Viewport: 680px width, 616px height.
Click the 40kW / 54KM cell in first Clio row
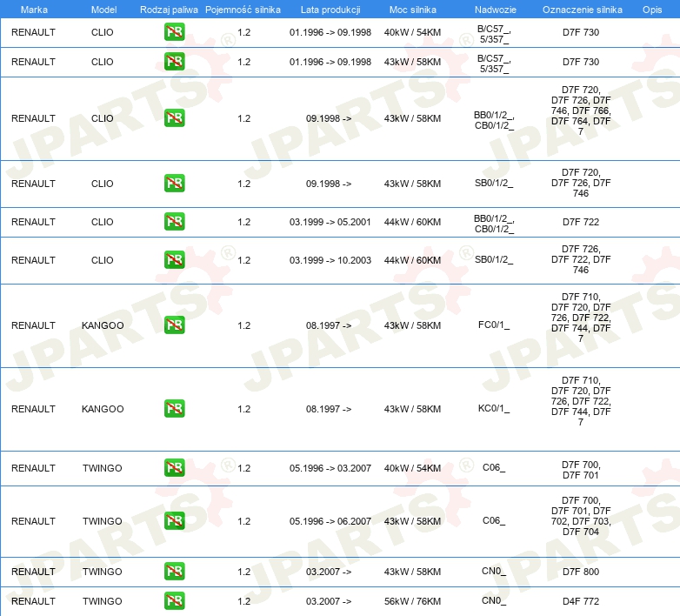click(412, 32)
